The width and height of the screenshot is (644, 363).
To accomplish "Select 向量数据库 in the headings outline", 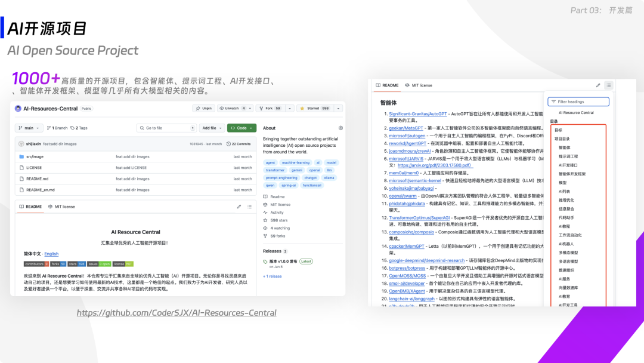I will pyautogui.click(x=568, y=288).
